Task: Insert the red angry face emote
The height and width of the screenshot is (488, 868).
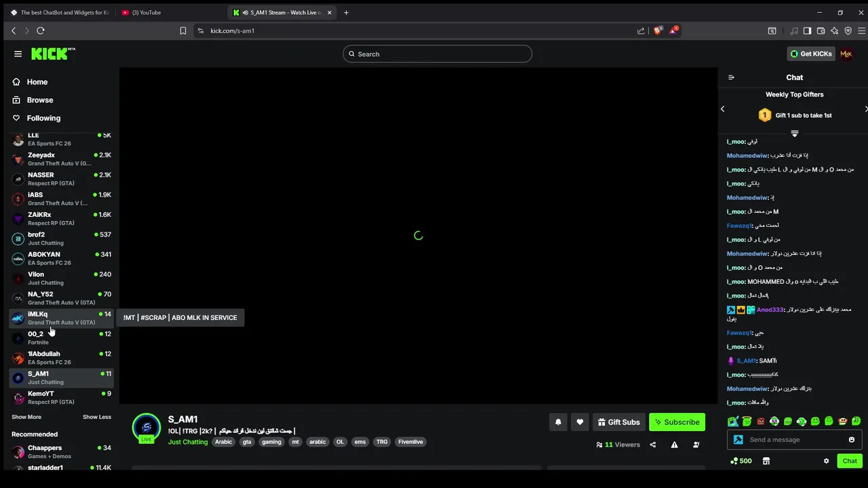Action: 760,422
